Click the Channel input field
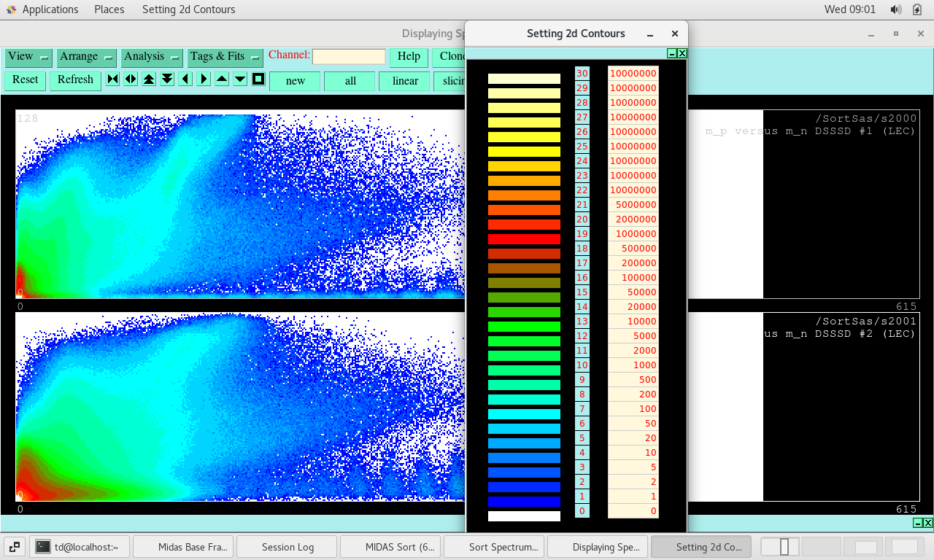Viewport: 934px width, 560px height. coord(349,57)
